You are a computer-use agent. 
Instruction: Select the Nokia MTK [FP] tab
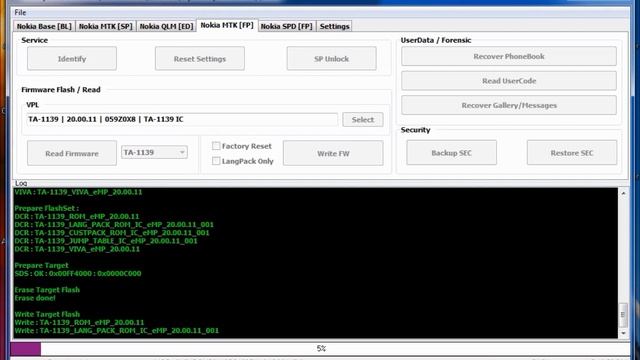pos(227,25)
